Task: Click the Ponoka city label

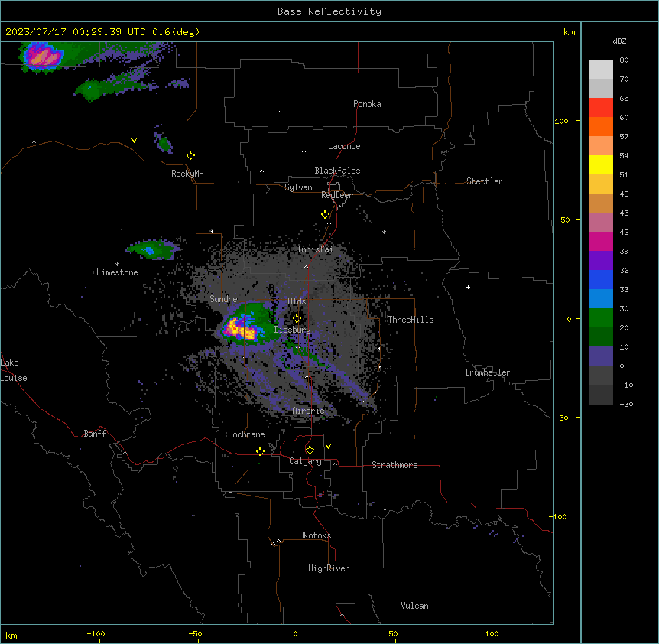Action: pyautogui.click(x=367, y=104)
